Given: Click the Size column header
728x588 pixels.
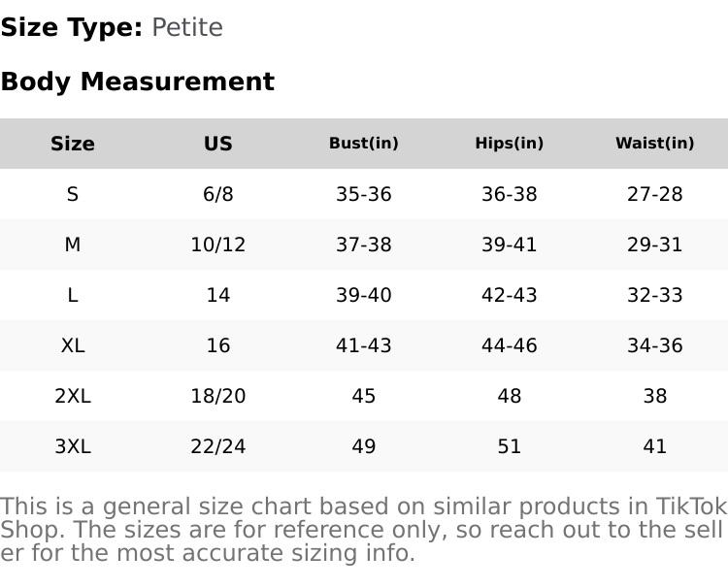Looking at the screenshot, I should [73, 144].
